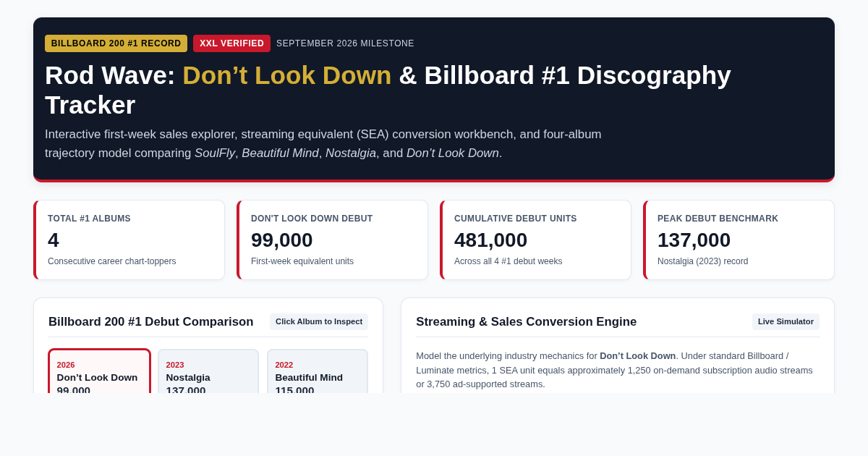
Task: Click the Streaming & Sales Conversion Engine heading
Action: point(527,322)
